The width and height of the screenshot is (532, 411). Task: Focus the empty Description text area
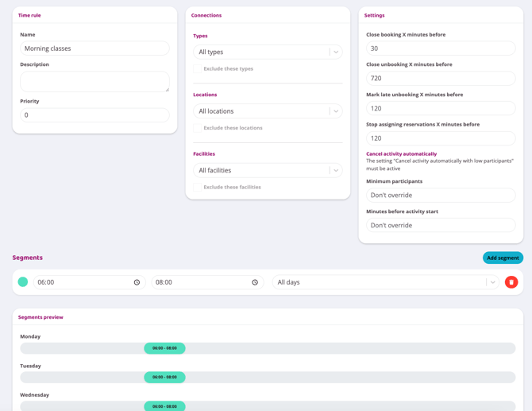pyautogui.click(x=94, y=81)
